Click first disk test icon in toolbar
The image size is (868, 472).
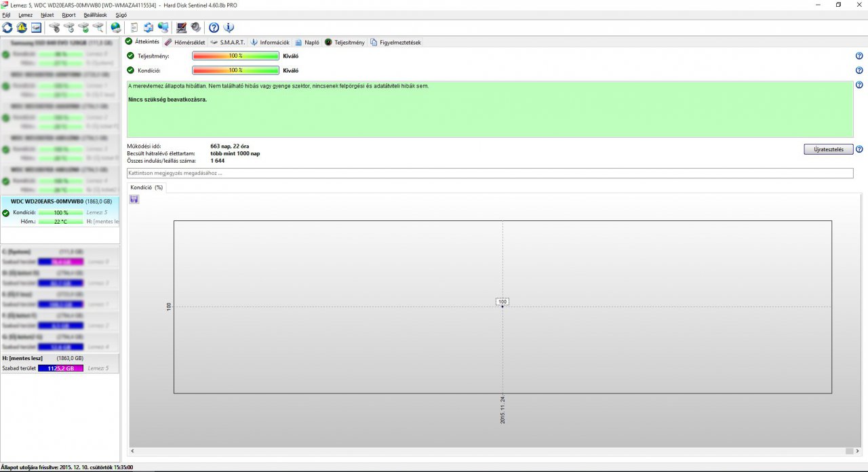[54, 28]
